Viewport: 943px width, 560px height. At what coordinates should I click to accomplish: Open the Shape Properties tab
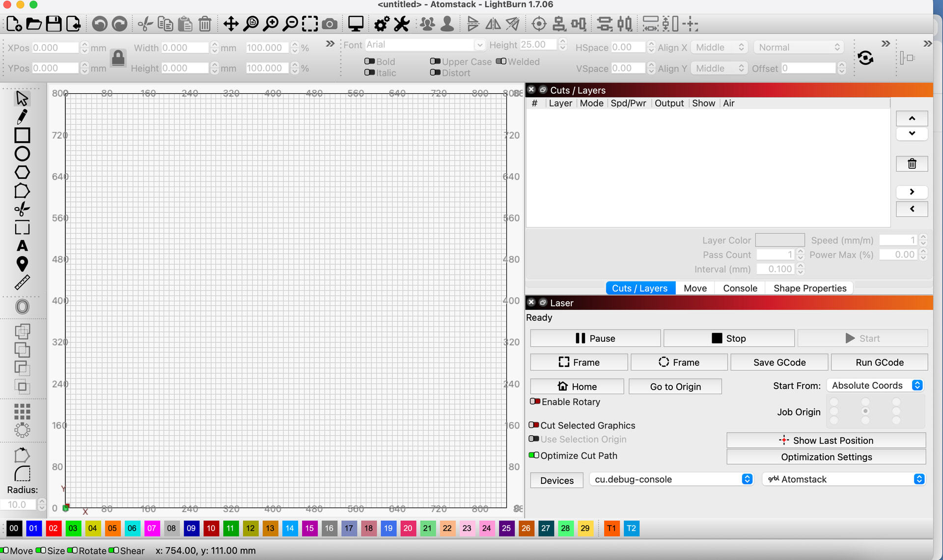(x=809, y=288)
